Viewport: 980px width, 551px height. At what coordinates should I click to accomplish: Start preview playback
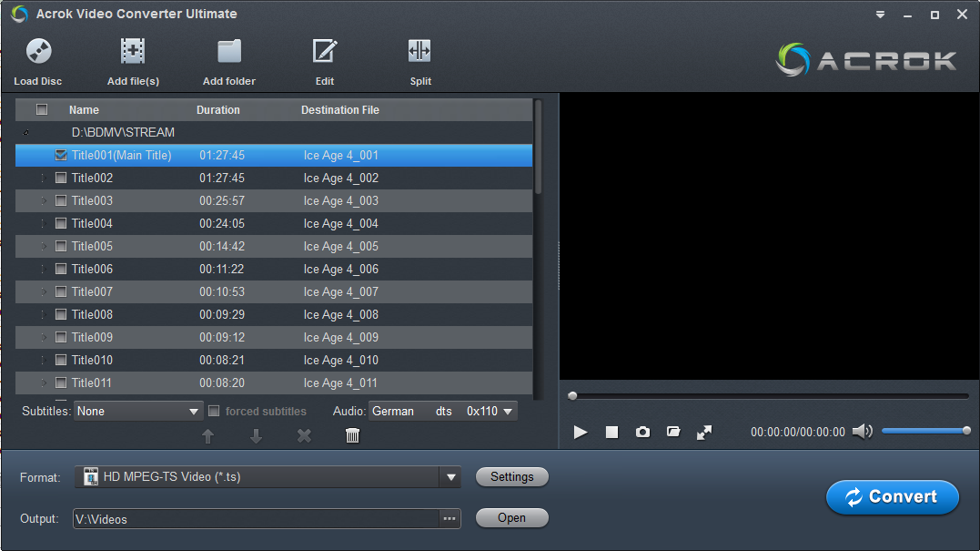tap(580, 433)
